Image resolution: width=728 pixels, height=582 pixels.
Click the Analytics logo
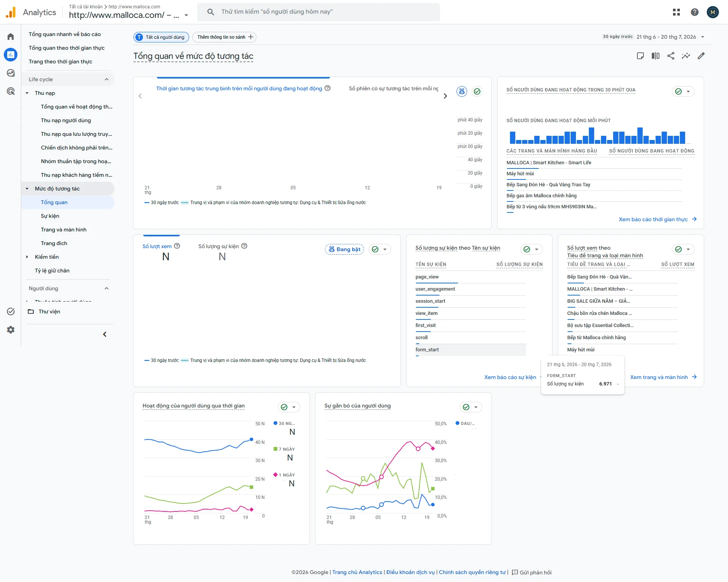[11, 12]
